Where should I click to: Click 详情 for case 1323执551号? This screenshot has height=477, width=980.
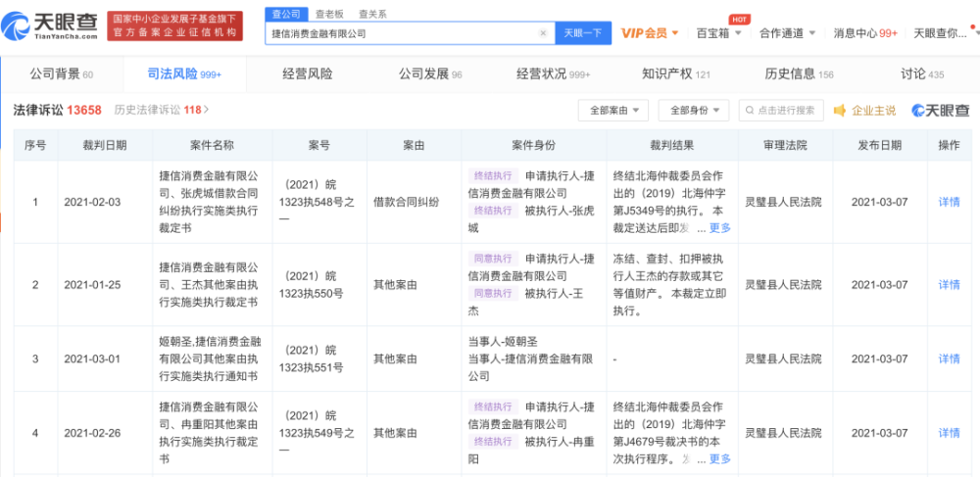[x=949, y=359]
